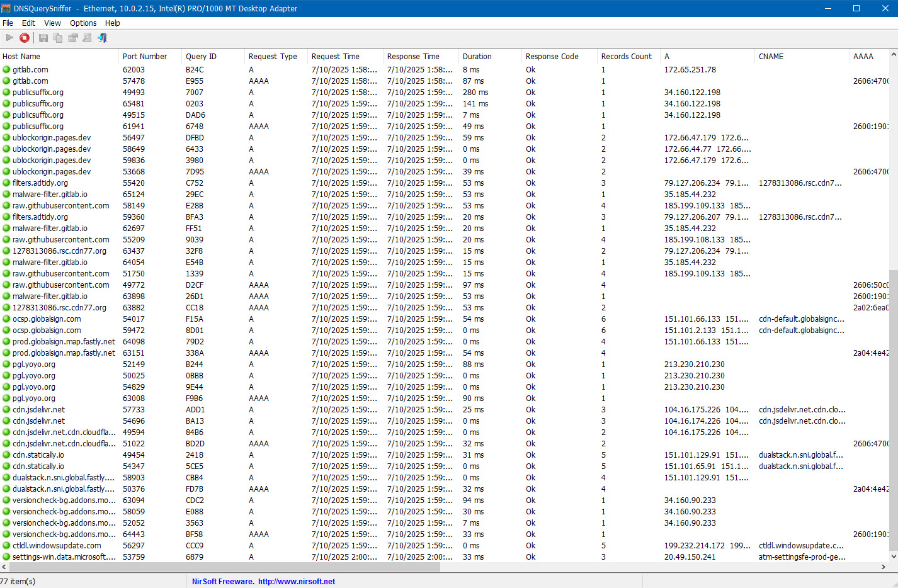Click the Start Capture play icon
This screenshot has height=588, width=898.
pos(9,38)
